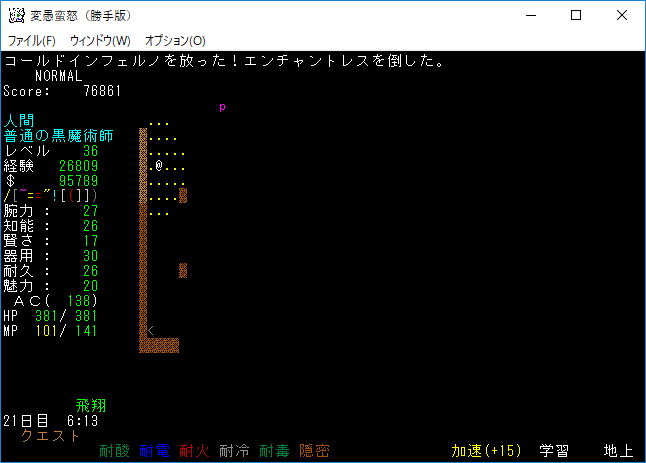This screenshot has height=463, width=646.
Task: Click the 普通の黒魔術師 class title
Action: pyautogui.click(x=58, y=136)
